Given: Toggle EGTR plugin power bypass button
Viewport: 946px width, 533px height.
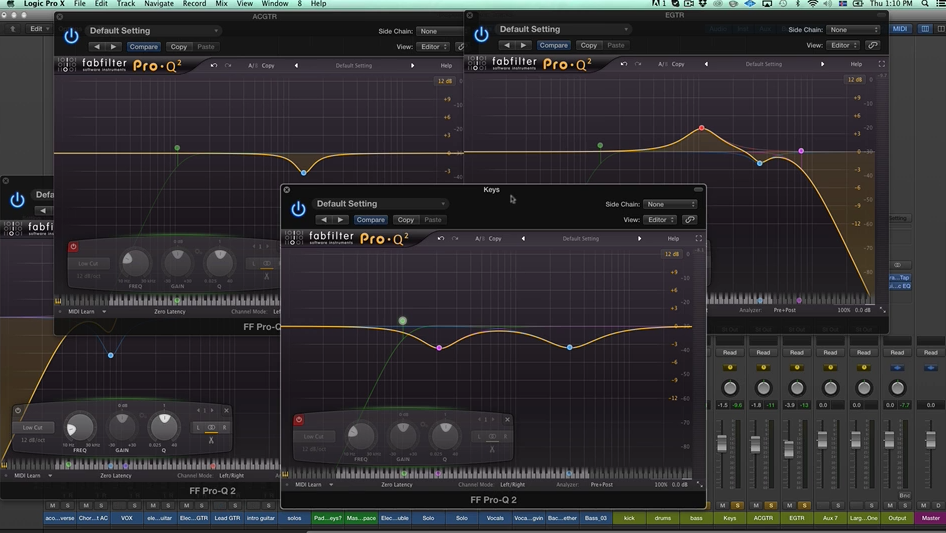Looking at the screenshot, I should click(x=481, y=34).
